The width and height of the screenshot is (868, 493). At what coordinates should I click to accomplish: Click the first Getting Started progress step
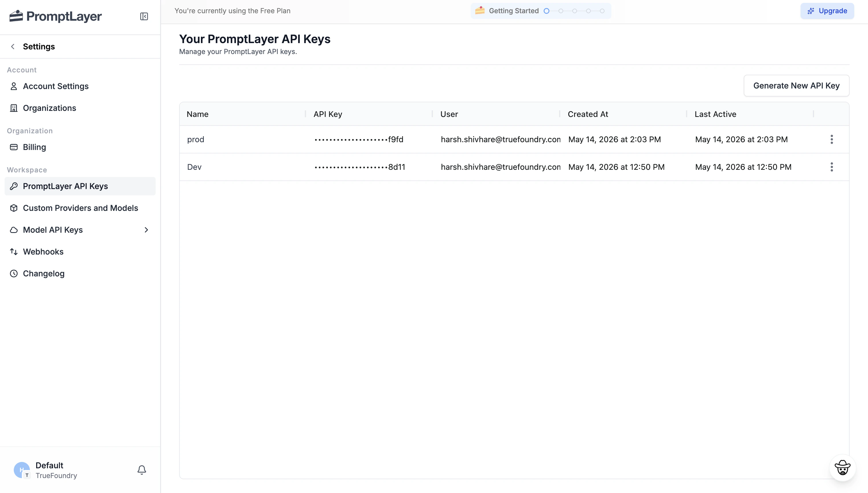pos(546,11)
